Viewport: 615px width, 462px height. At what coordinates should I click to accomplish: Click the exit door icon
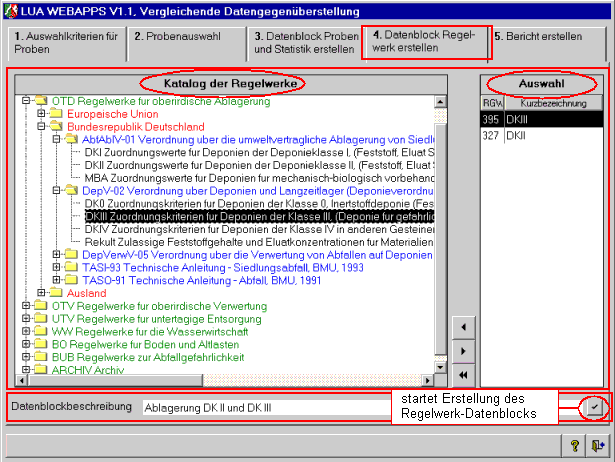tap(598, 446)
